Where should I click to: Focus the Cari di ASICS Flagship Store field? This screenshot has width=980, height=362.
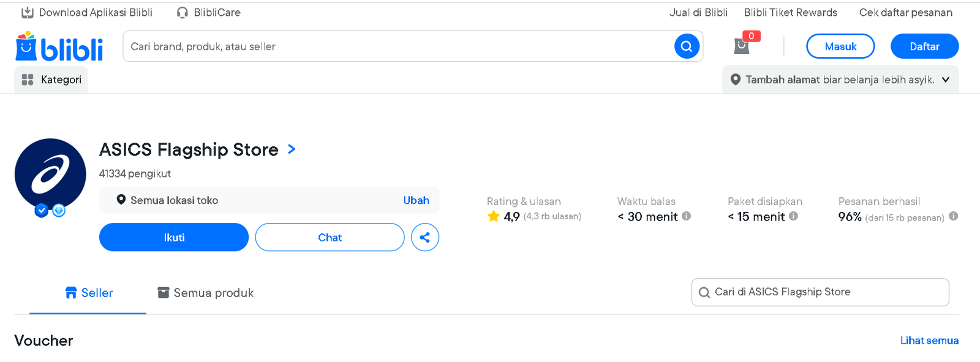click(820, 292)
